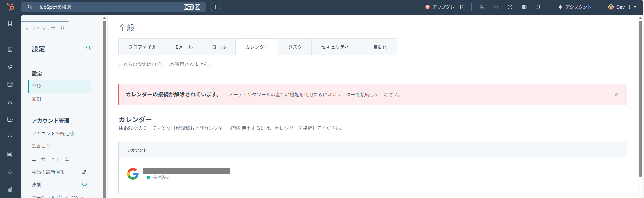Open the settings gear icon
This screenshot has width=644, height=198.
tap(524, 7)
